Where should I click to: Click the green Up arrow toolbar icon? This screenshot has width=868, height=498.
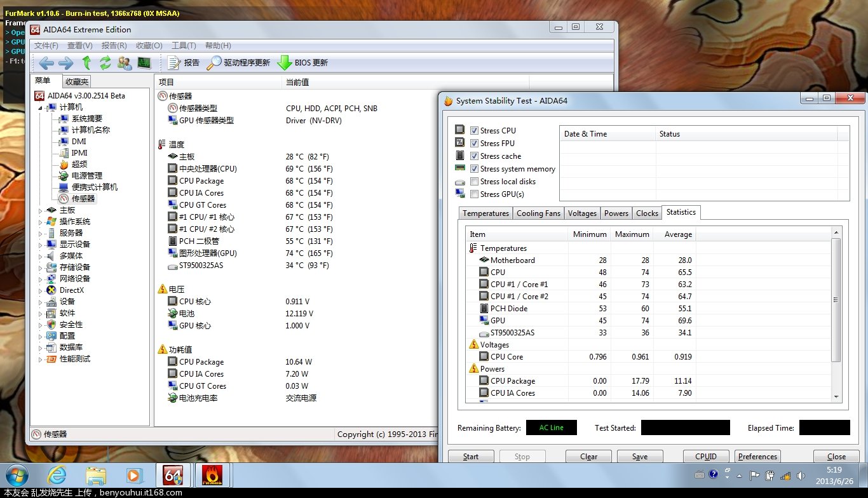tap(86, 63)
